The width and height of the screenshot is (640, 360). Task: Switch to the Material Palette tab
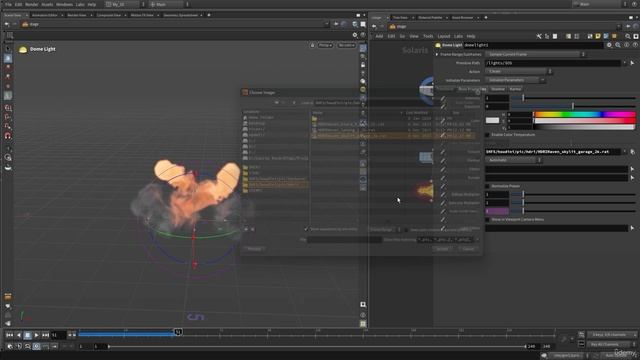(x=430, y=18)
